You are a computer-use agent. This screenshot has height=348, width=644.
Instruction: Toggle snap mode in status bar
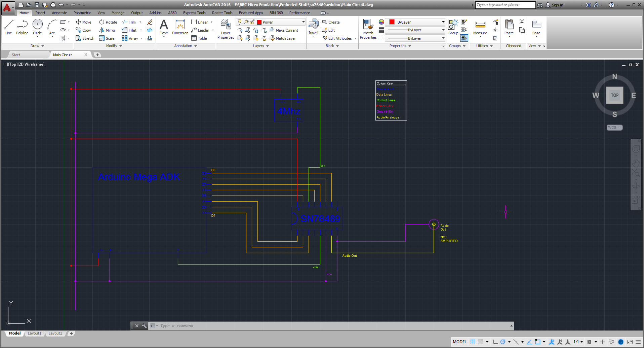481,342
